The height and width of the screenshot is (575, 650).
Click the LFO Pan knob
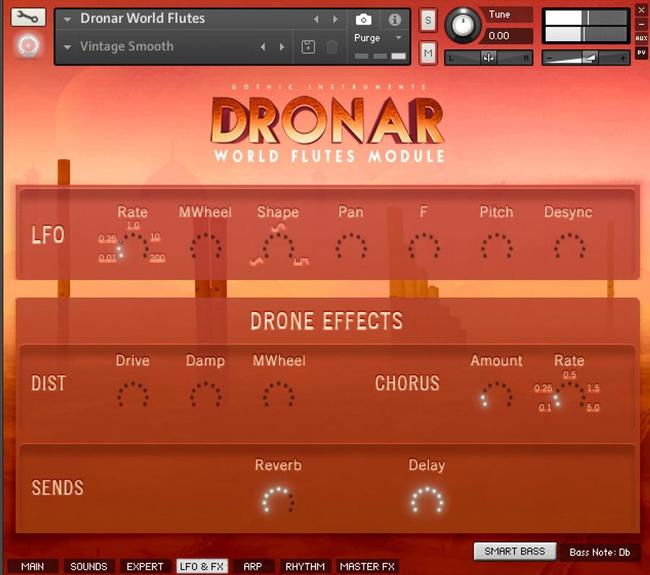351,246
